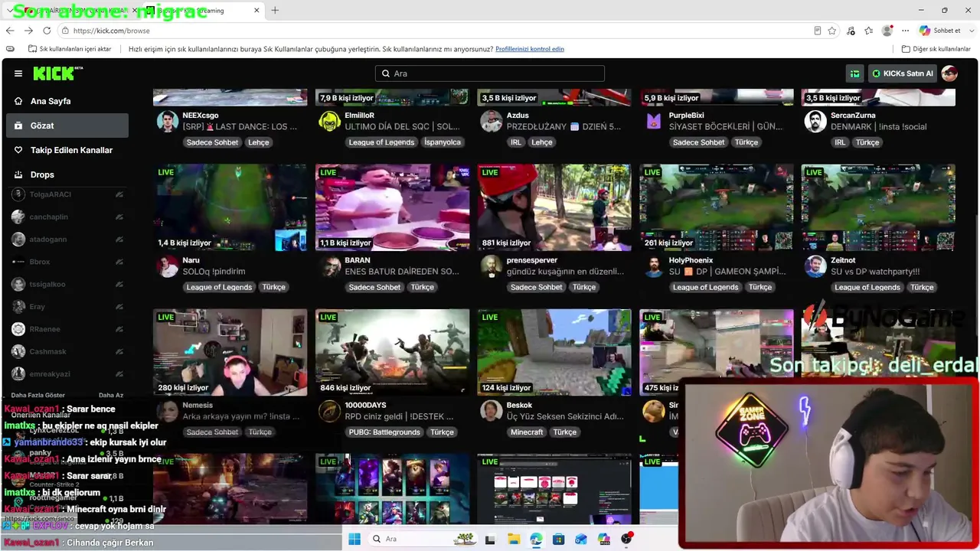Open BARAN's live stream thumbnail
This screenshot has height=551, width=980.
coord(392,207)
